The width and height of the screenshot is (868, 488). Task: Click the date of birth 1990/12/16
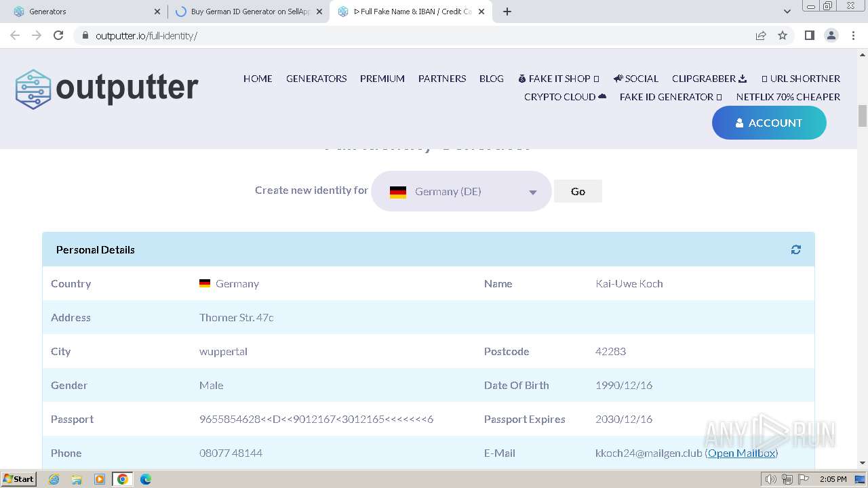pyautogui.click(x=624, y=385)
